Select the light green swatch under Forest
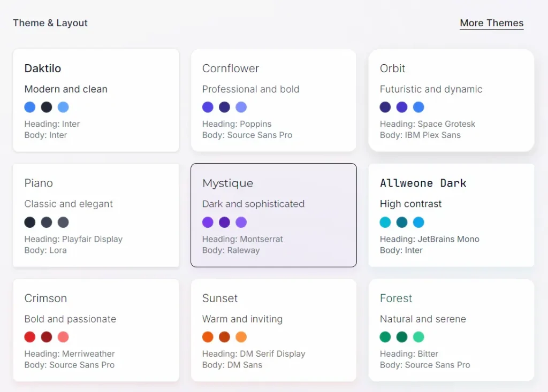 point(418,337)
